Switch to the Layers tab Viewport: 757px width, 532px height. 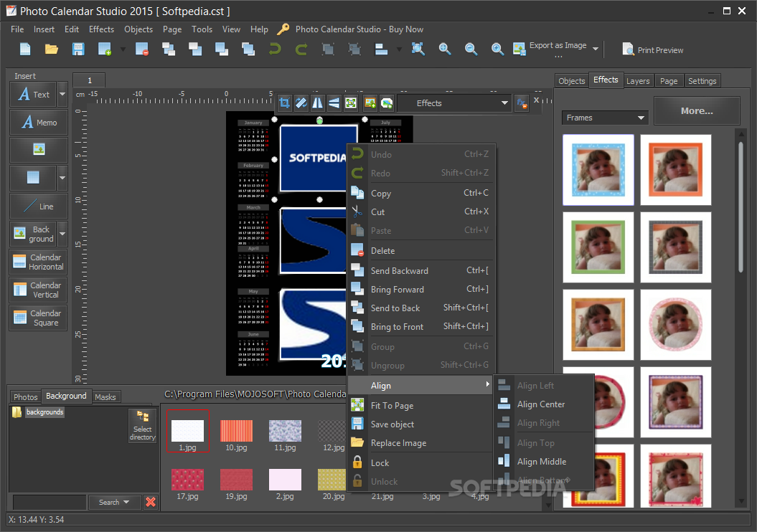[638, 81]
